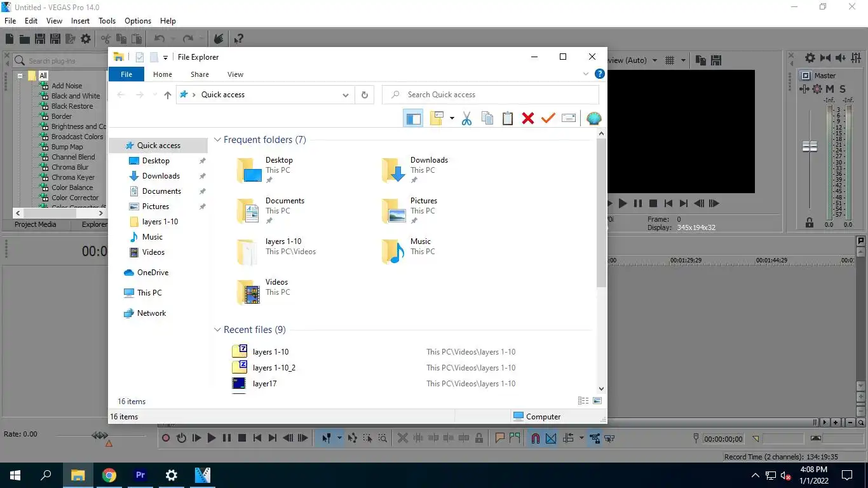This screenshot has height=488, width=868.
Task: Save preview snapshot to file icon
Action: [716, 60]
